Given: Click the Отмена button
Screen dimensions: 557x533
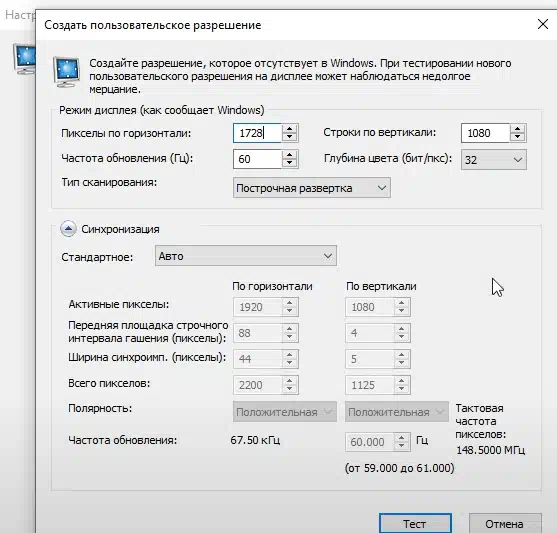Looking at the screenshot, I should (x=505, y=523).
